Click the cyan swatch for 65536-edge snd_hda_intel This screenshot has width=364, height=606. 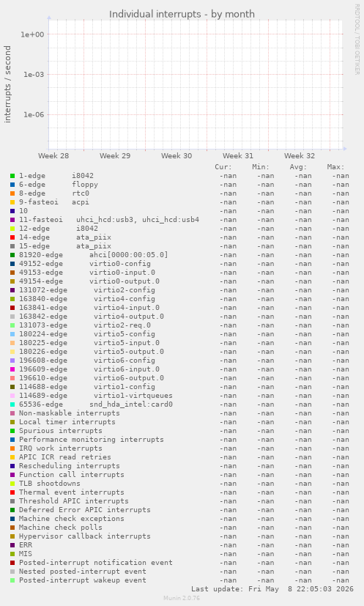tap(12, 404)
